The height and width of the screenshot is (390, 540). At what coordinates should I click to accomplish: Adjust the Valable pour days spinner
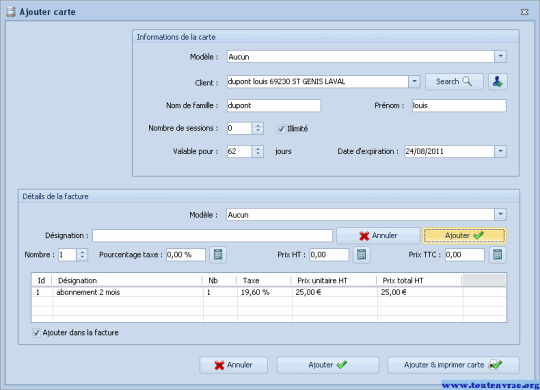click(258, 152)
